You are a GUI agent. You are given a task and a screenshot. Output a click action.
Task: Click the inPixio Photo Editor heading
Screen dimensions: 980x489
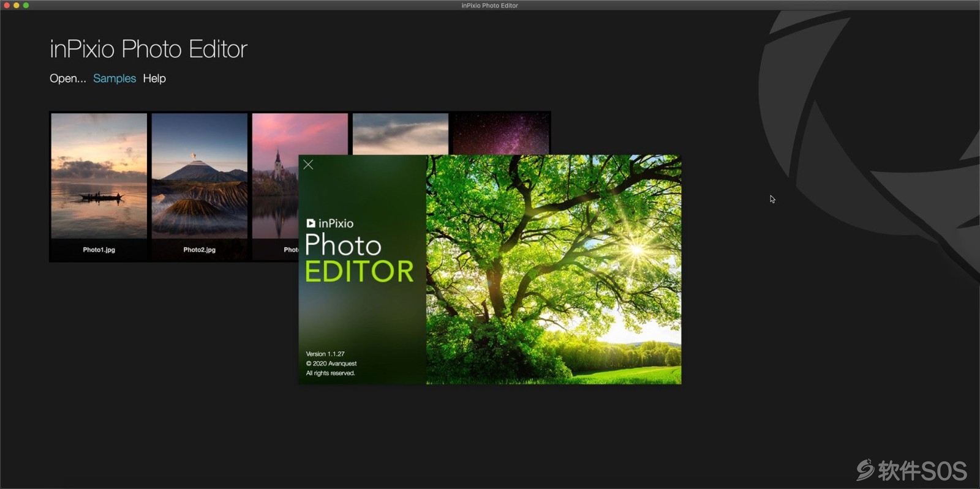tap(148, 49)
